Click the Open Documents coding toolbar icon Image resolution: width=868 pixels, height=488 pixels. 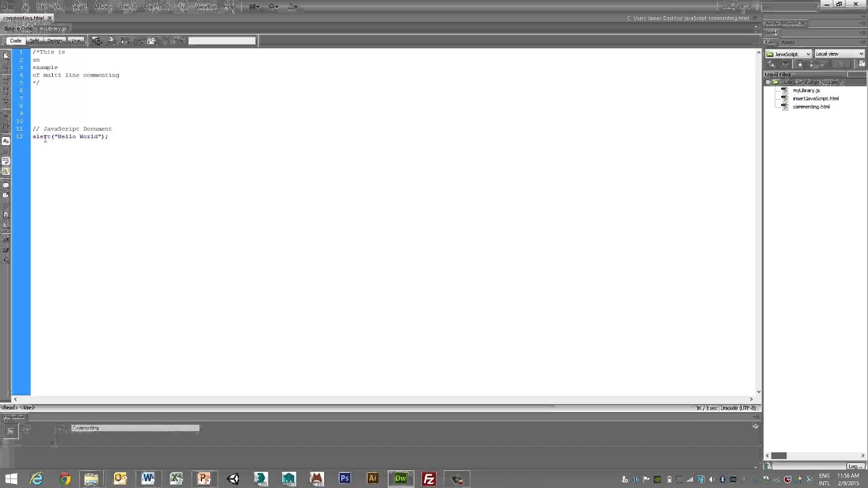5,55
